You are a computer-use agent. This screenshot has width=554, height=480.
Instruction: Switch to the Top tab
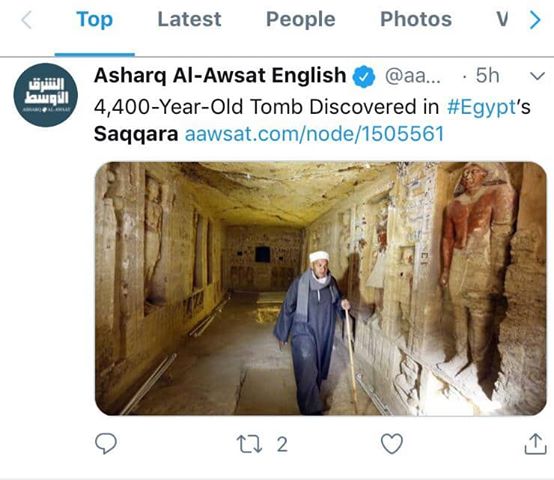pyautogui.click(x=94, y=19)
